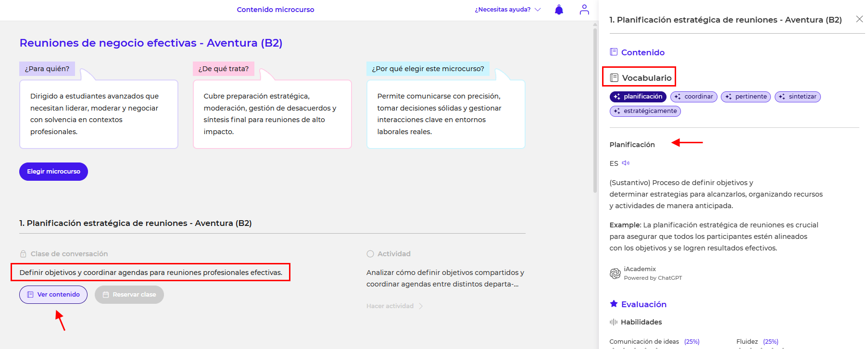Image resolution: width=868 pixels, height=349 pixels.
Task: Click the main page vertical scrollbar
Action: [x=595, y=111]
